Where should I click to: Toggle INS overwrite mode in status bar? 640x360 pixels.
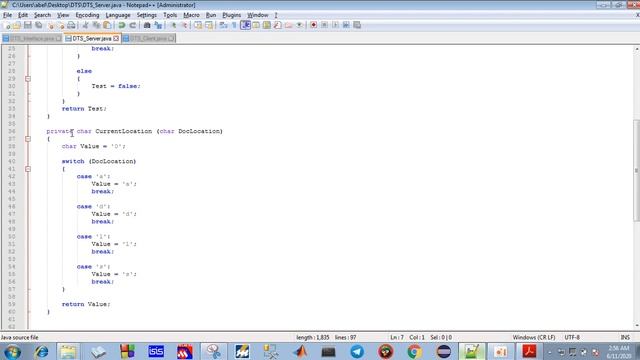(x=625, y=338)
